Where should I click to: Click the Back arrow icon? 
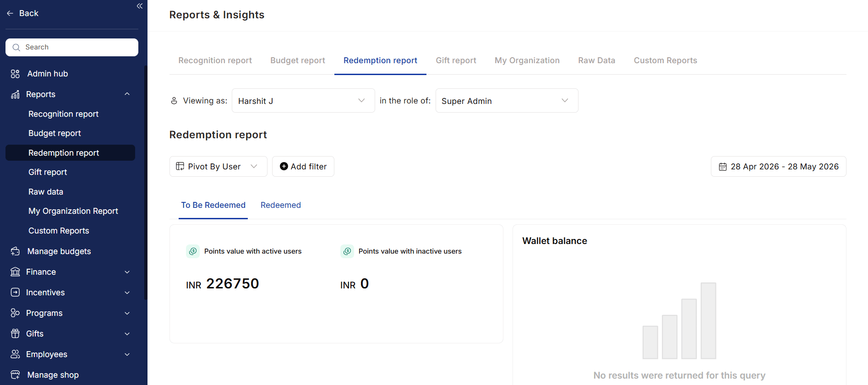click(x=10, y=13)
